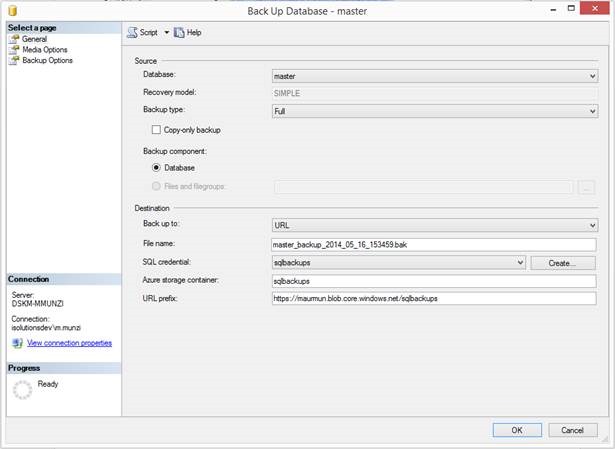The width and height of the screenshot is (615, 449).
Task: Enable the Copy-only backup checkbox
Action: coord(156,130)
